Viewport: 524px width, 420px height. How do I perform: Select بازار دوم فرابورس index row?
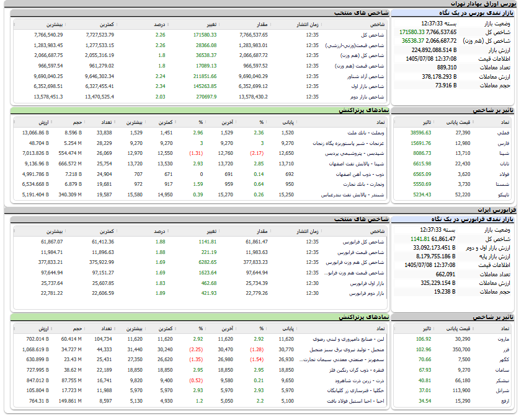pyautogui.click(x=200, y=294)
